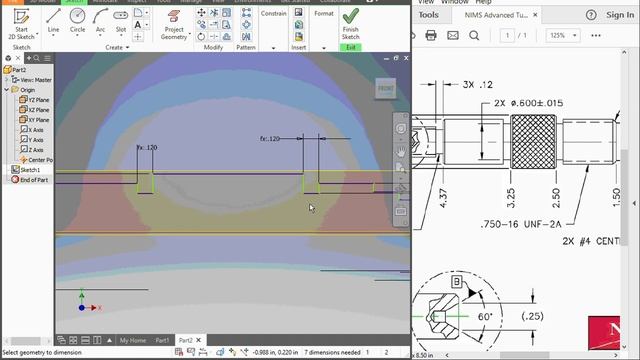640x360 pixels.
Task: Click the Trim tool in Modify panel
Action: click(214, 13)
